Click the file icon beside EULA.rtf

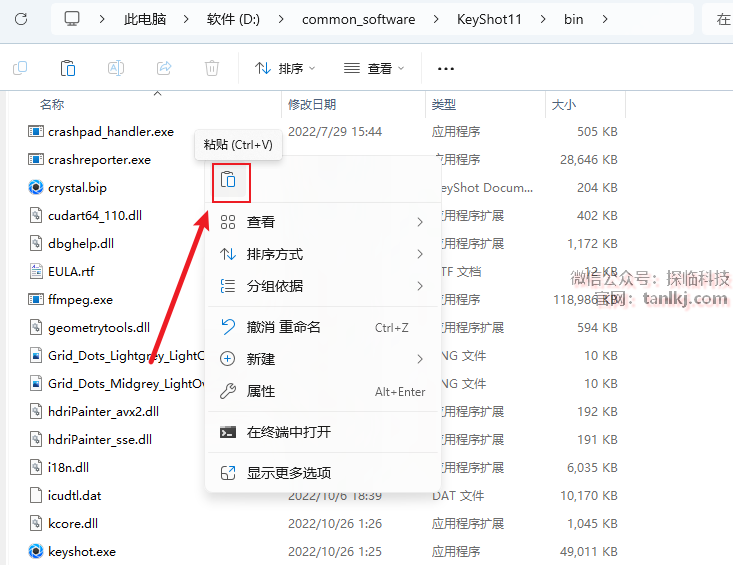(36, 272)
